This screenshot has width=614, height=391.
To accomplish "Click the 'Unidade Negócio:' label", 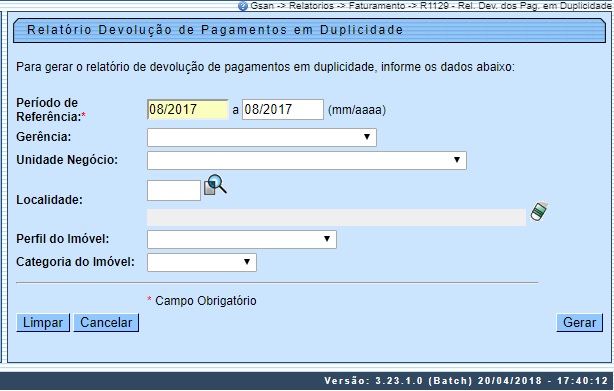I will pos(67,160).
